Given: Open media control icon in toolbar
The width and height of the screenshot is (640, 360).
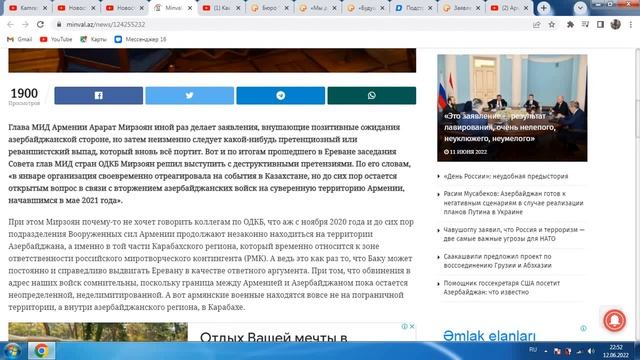Looking at the screenshot, I should 585,24.
